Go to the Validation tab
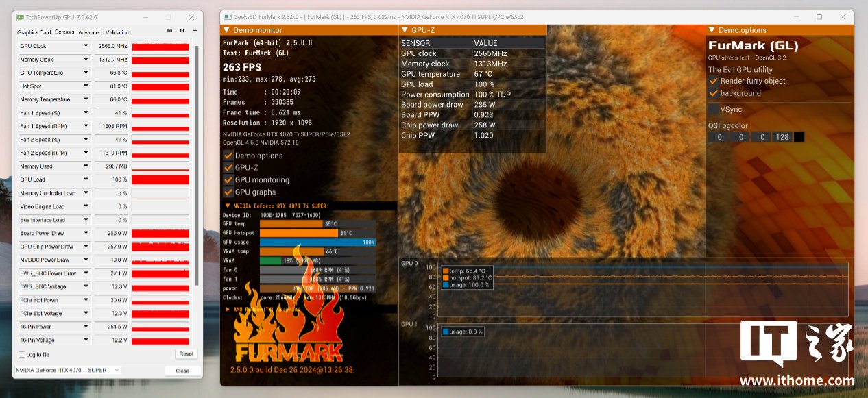The width and height of the screenshot is (868, 398). tap(117, 32)
